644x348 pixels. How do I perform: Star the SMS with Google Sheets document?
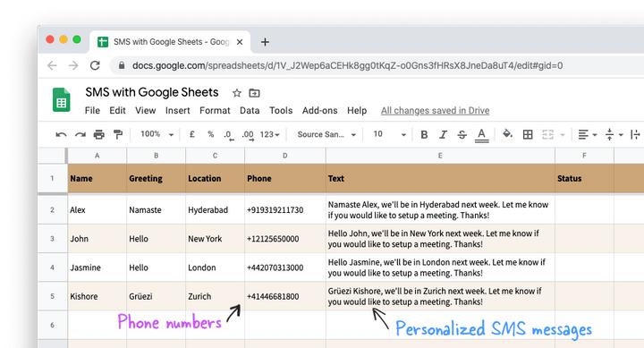coord(236,93)
